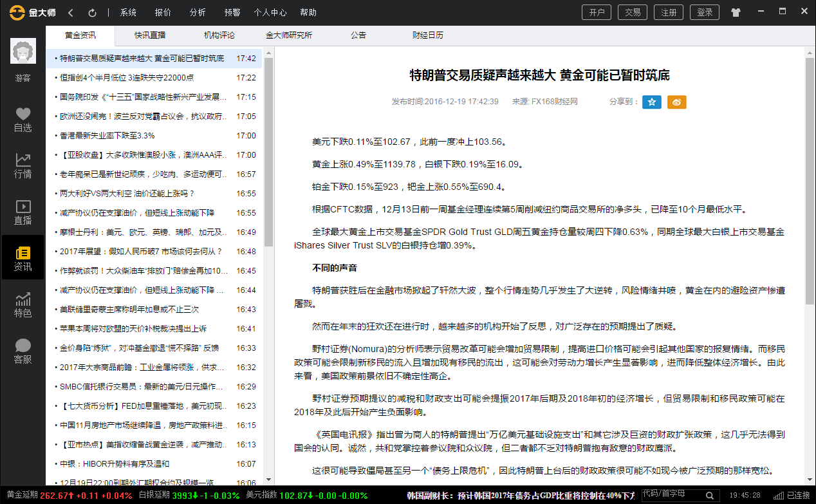Switch to 快讯直播 tab
Screen dimensions: 816x504
click(x=150, y=35)
